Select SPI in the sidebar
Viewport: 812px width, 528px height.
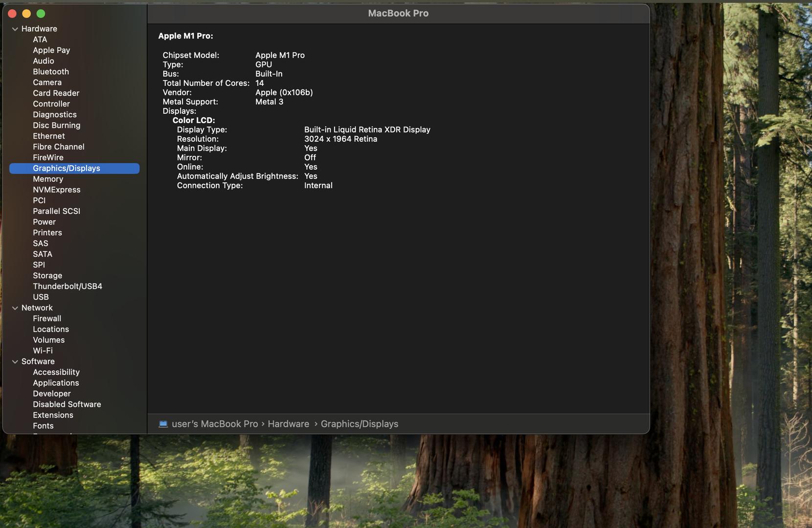39,265
